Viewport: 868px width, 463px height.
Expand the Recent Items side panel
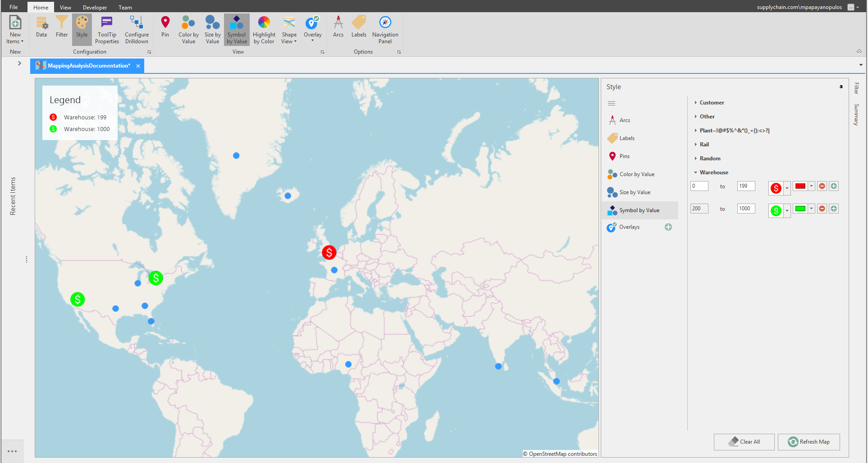pos(19,64)
